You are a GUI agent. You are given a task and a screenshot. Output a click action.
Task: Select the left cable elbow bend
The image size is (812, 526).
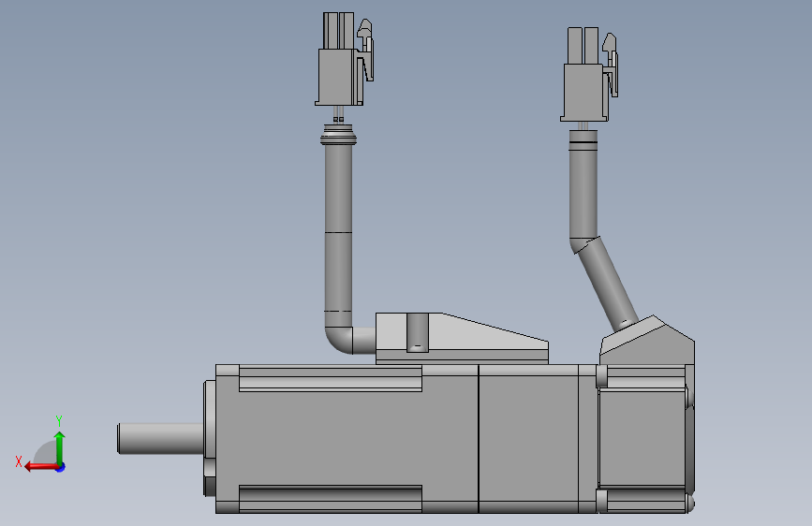pyautogui.click(x=339, y=339)
